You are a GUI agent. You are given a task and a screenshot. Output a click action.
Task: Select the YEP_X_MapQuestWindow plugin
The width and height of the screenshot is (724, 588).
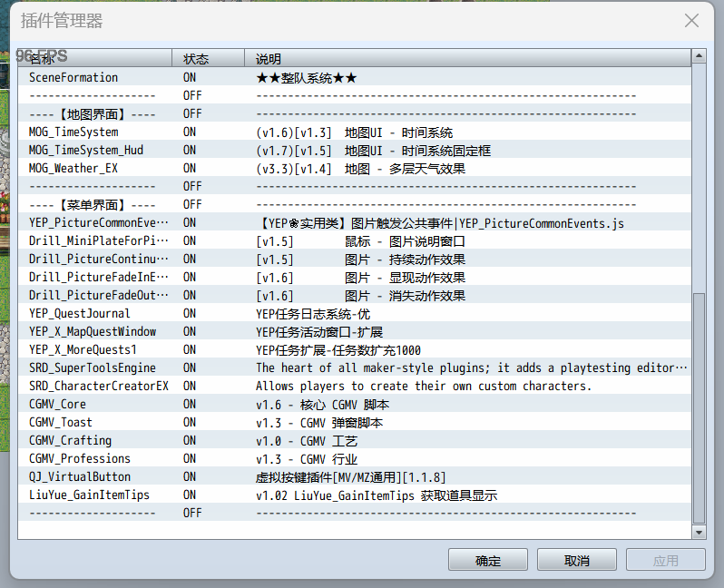355,331
